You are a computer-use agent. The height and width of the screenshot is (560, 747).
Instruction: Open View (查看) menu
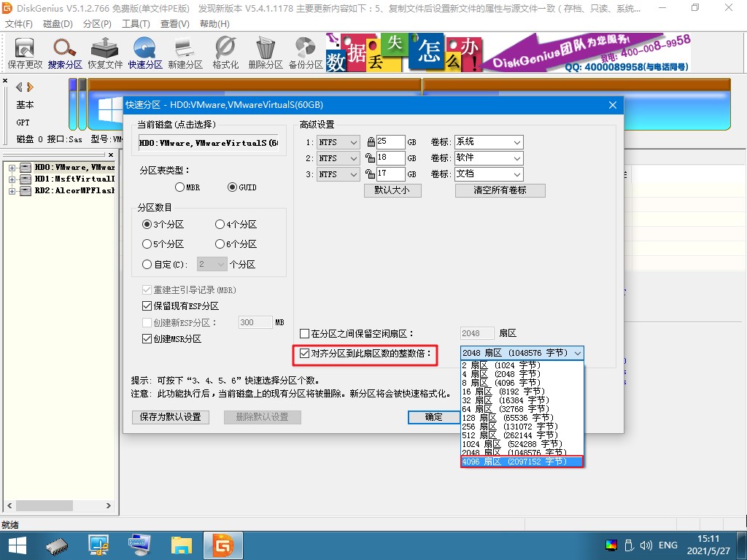click(x=175, y=24)
